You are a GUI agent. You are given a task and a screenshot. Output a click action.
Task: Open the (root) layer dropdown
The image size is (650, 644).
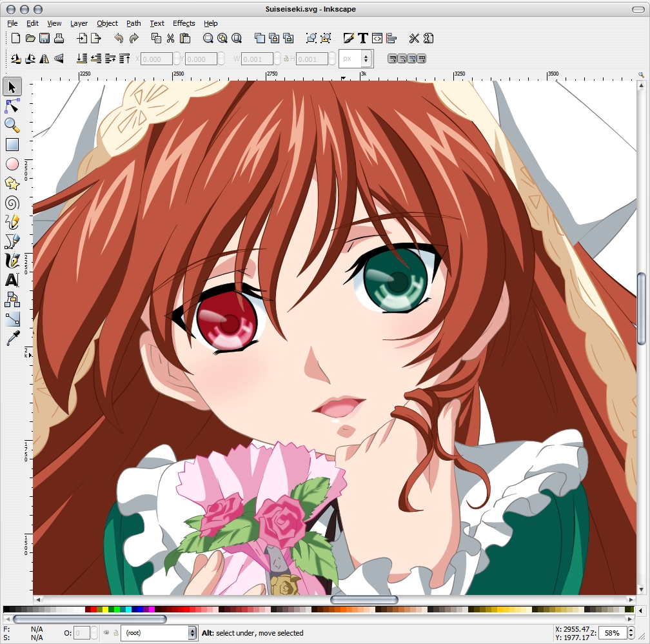click(159, 633)
